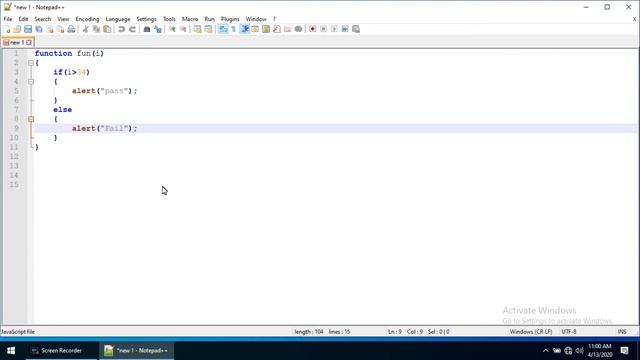This screenshot has width=640, height=360.
Task: Open Folder as Workspace icon
Action: pyautogui.click(x=288, y=29)
